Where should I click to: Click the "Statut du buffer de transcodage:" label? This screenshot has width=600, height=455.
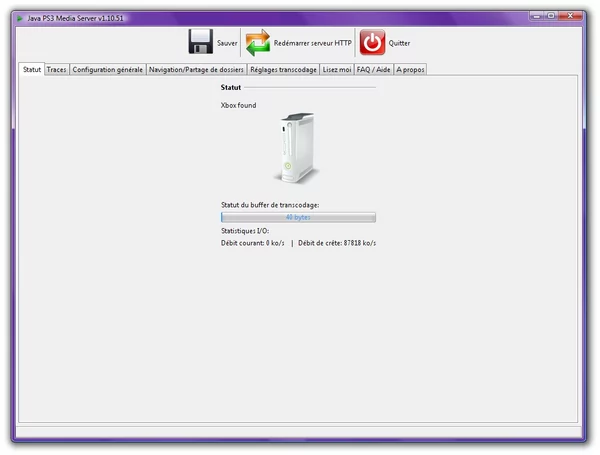coord(270,205)
